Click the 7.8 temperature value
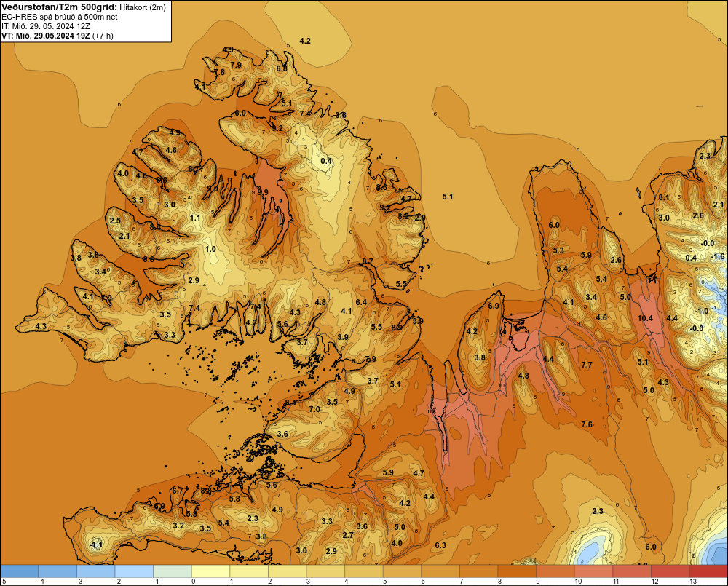Viewport: 728px width, 586px height. pyautogui.click(x=219, y=73)
